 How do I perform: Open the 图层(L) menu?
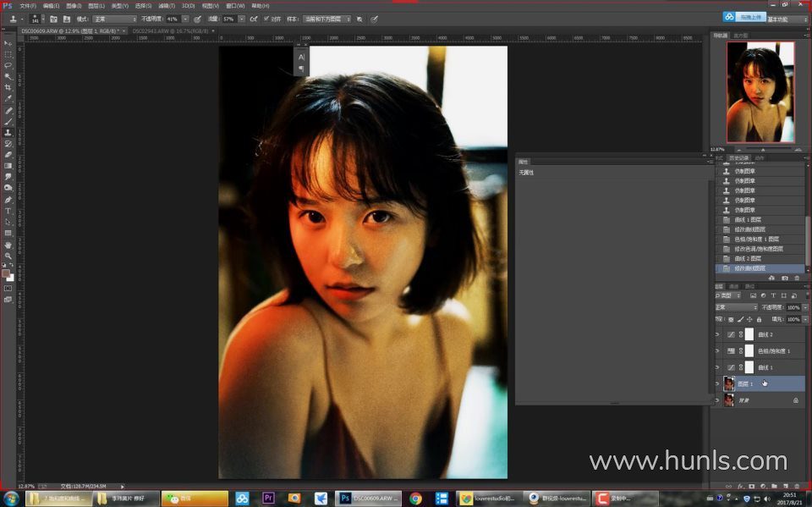point(96,6)
